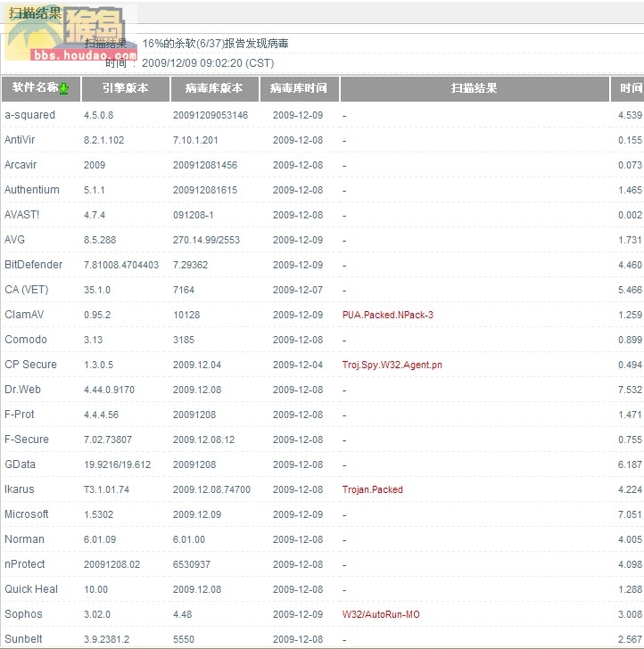Click BitDefender engine version 7.81008.4704403
Viewport: 644px width, 649px height.
click(x=121, y=265)
